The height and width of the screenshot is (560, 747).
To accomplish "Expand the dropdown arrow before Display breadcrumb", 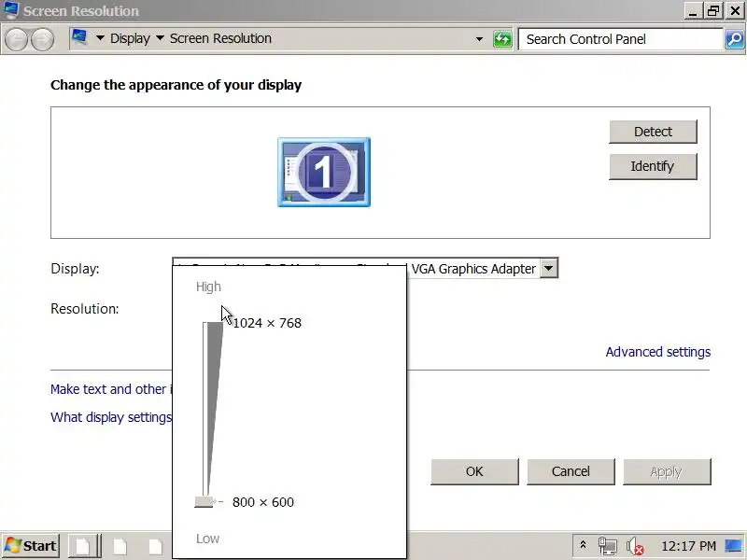I will (100, 38).
